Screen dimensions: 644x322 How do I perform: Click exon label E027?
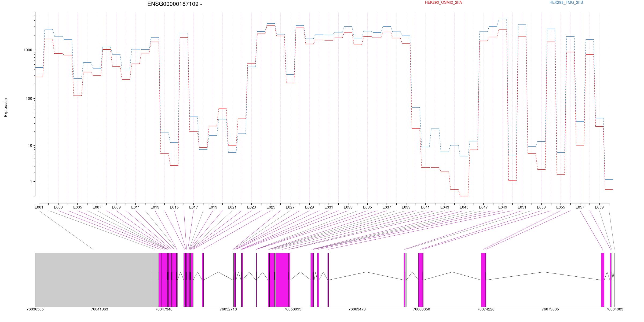click(x=290, y=207)
